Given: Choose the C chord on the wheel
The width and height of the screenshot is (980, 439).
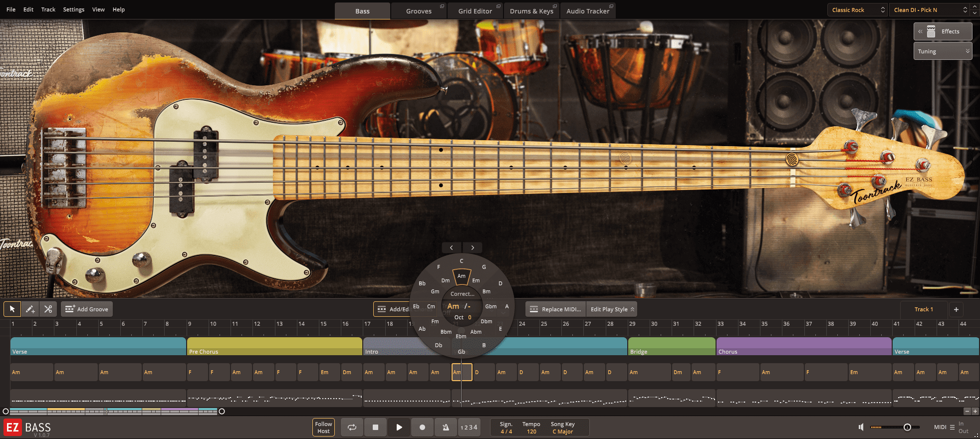Looking at the screenshot, I should [462, 261].
